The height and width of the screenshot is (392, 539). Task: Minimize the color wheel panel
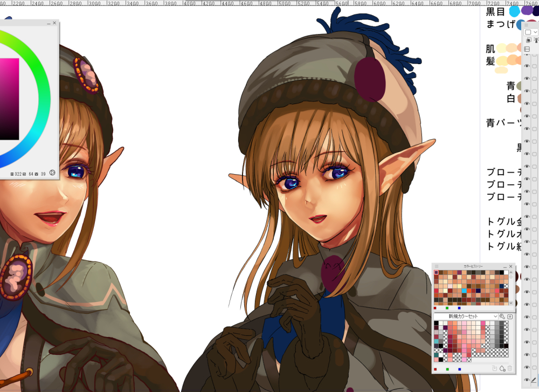coord(49,23)
